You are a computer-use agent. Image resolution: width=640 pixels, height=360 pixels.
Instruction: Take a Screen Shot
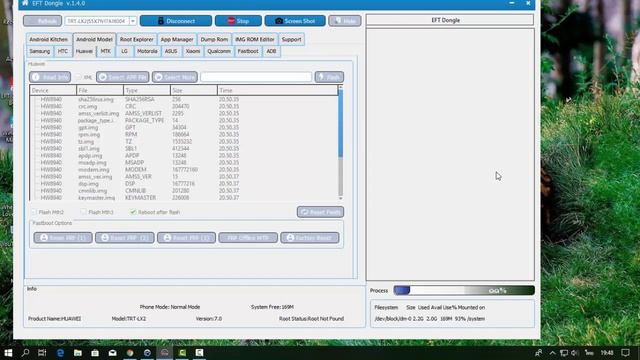tap(295, 21)
